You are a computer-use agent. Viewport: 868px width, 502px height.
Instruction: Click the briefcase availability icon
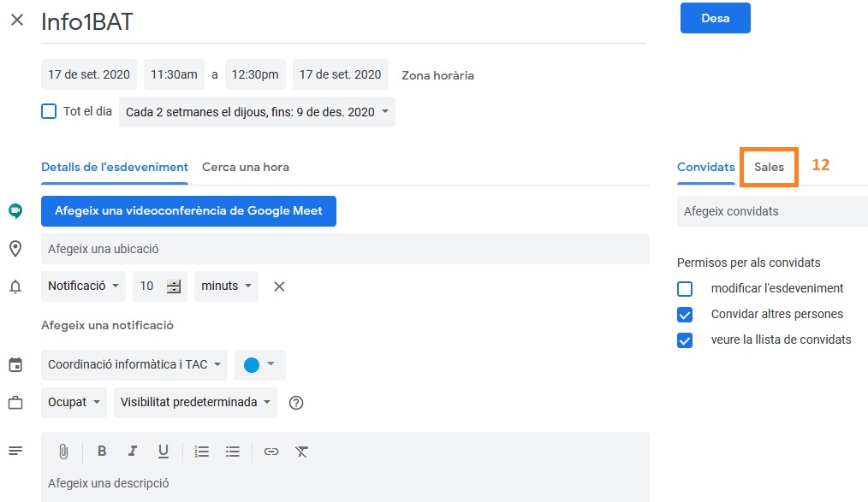(15, 403)
